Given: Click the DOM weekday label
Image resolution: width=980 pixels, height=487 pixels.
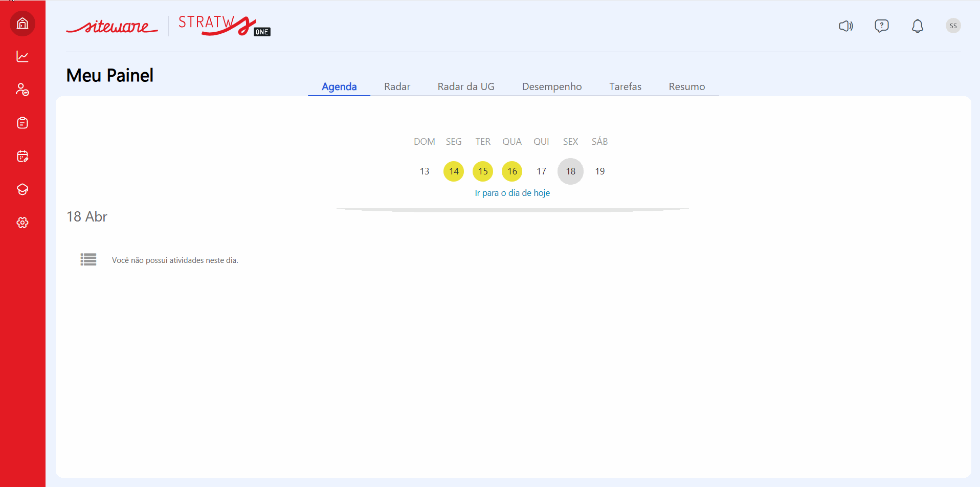Looking at the screenshot, I should (x=425, y=142).
